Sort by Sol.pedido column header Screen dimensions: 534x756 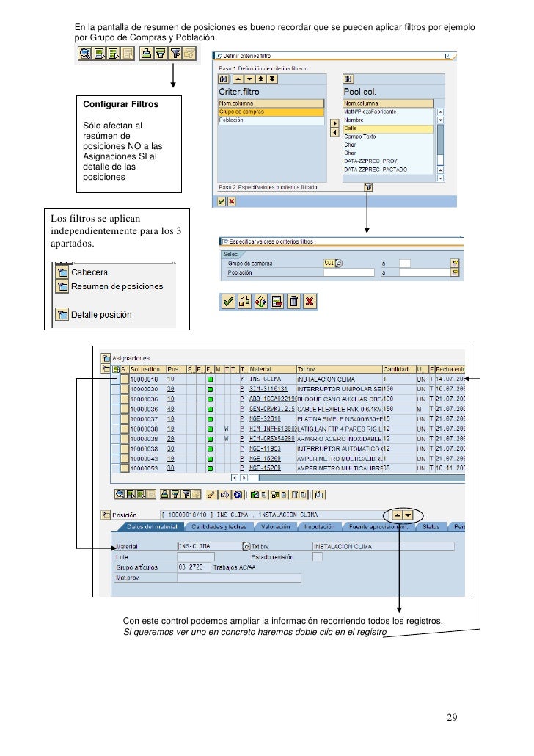(147, 369)
